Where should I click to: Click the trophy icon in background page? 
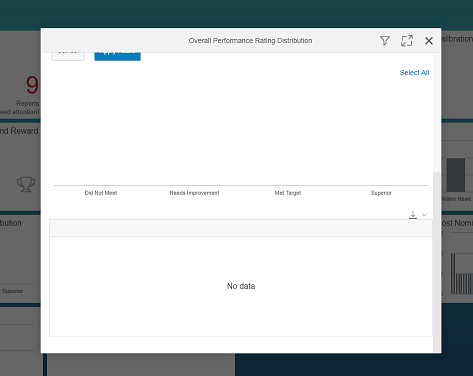pyautogui.click(x=26, y=184)
